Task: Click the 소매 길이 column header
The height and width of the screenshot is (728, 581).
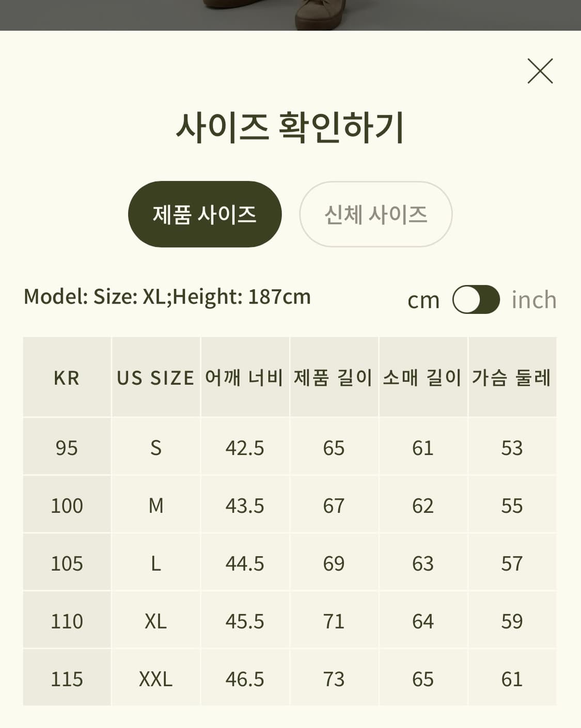Action: coord(423,377)
